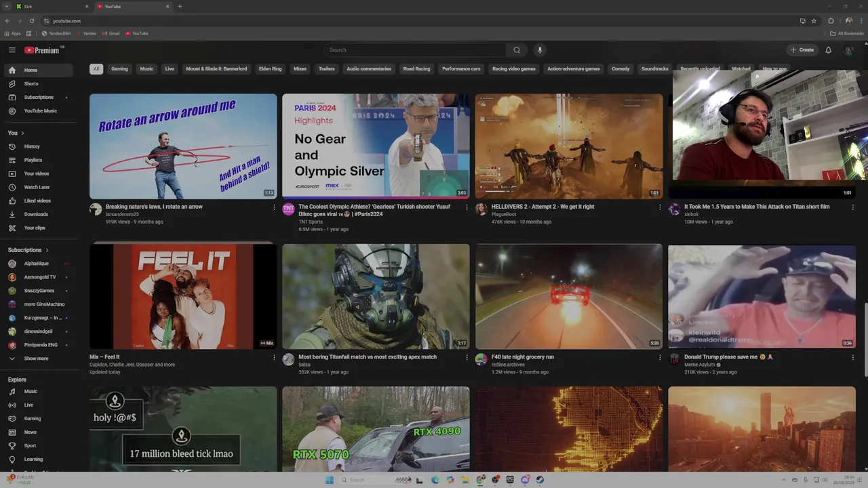
Task: Select the Audio commentaries filter chip
Action: (369, 68)
